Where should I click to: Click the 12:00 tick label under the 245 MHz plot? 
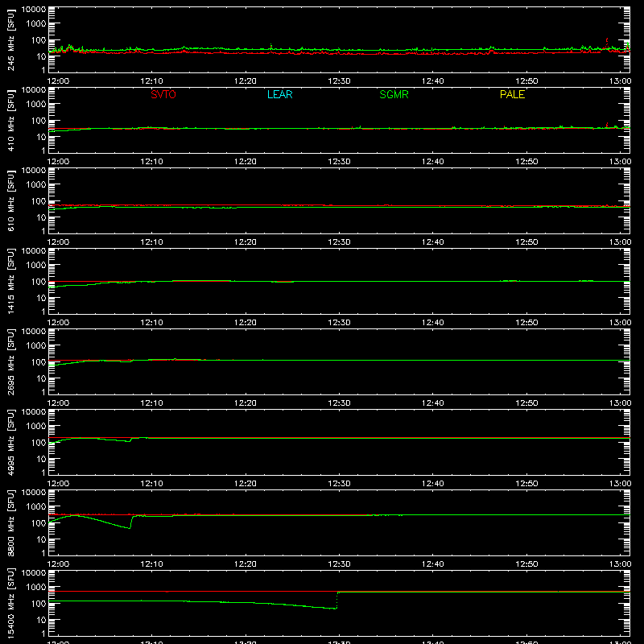[58, 81]
